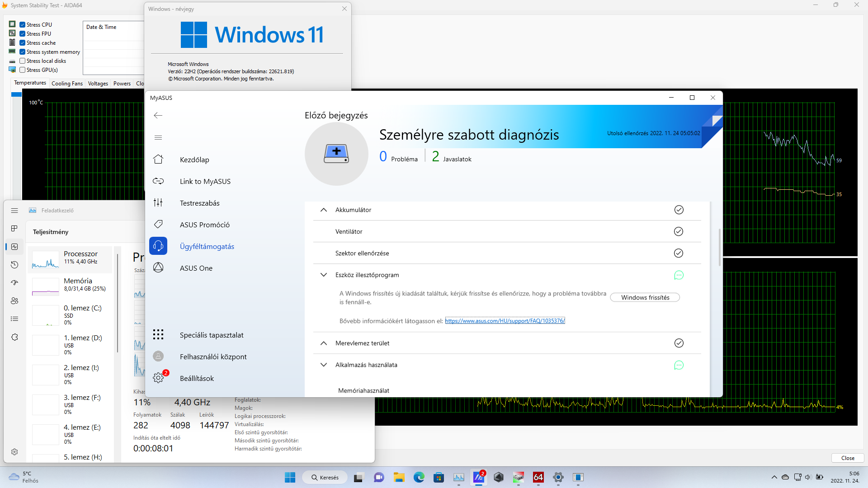Click the Windows frissítés button
868x488 pixels.
click(x=645, y=297)
